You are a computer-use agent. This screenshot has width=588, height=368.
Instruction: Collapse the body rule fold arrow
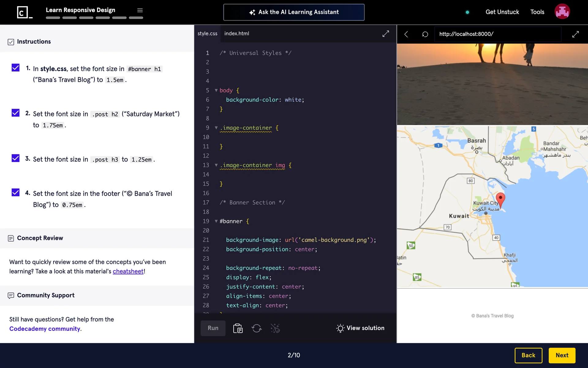pyautogui.click(x=216, y=90)
